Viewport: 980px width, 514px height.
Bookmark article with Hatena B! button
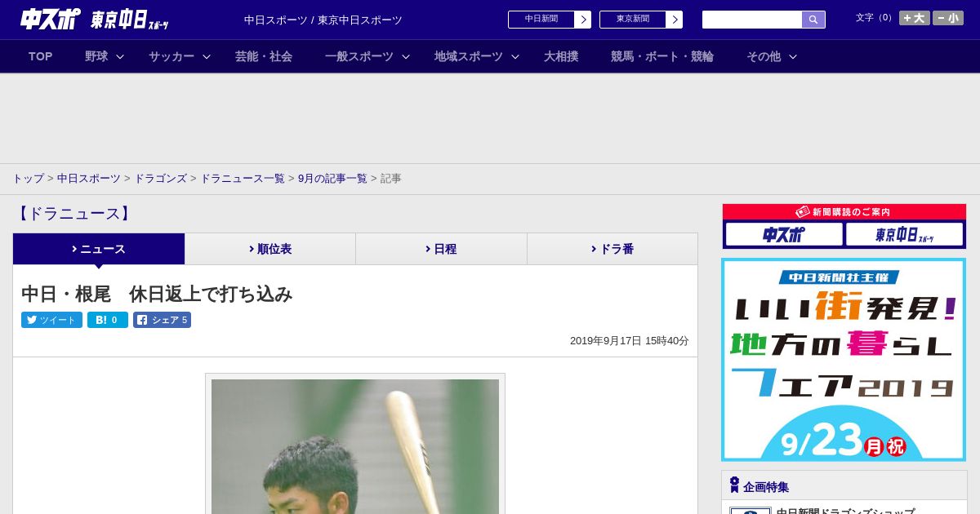[x=108, y=320]
